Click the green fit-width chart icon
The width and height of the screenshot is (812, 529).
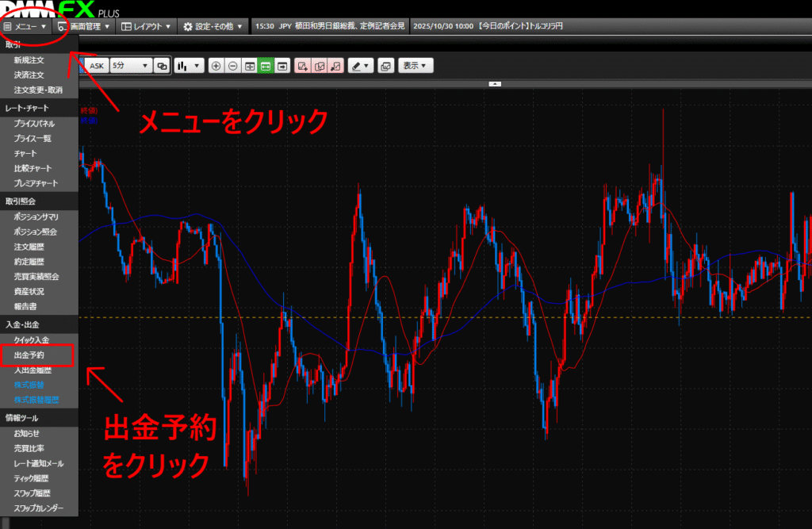(266, 66)
